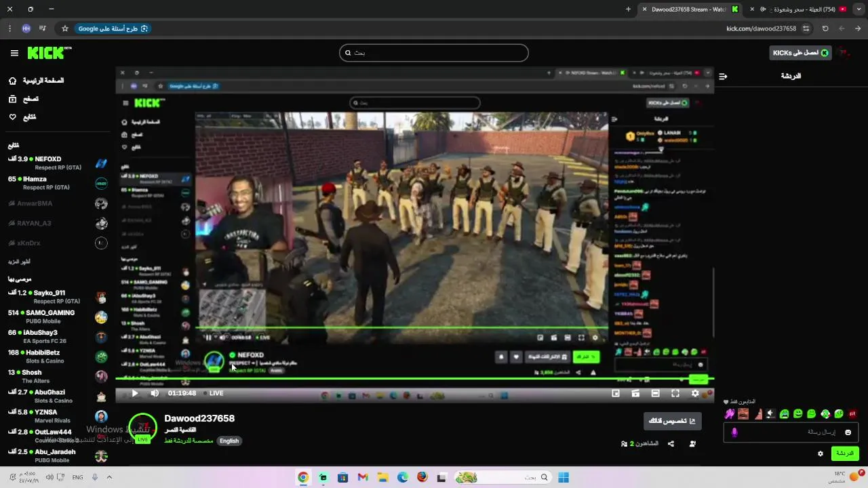Open Gmail from the taskbar
The width and height of the screenshot is (868, 488).
tap(363, 477)
